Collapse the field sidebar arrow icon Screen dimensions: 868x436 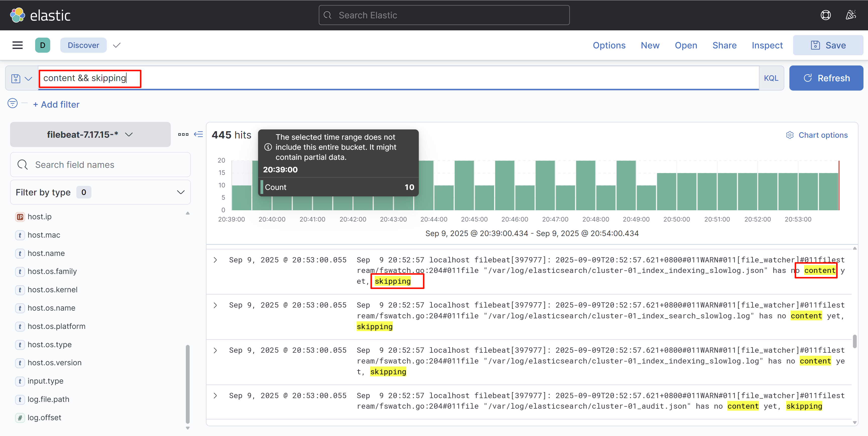(x=198, y=134)
